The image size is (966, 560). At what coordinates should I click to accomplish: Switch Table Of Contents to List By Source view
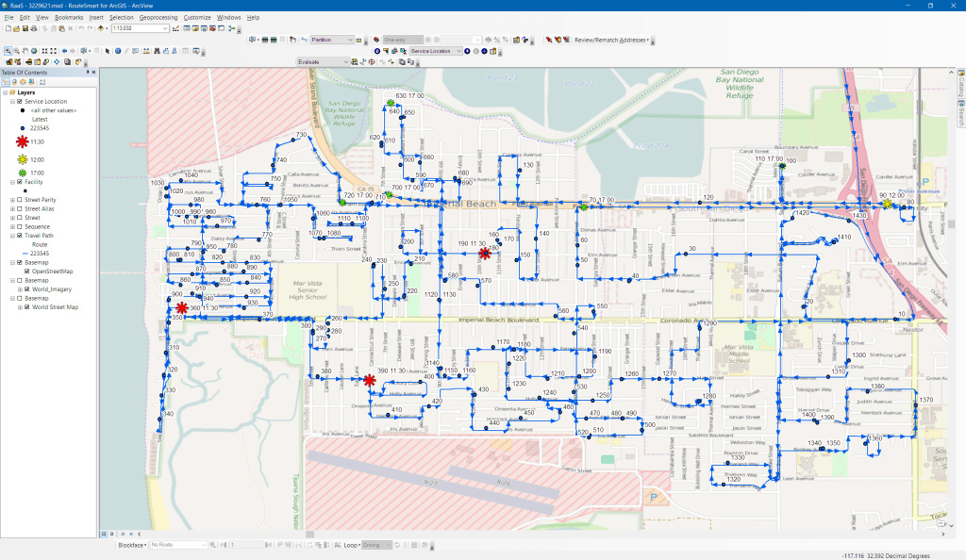coord(13,83)
